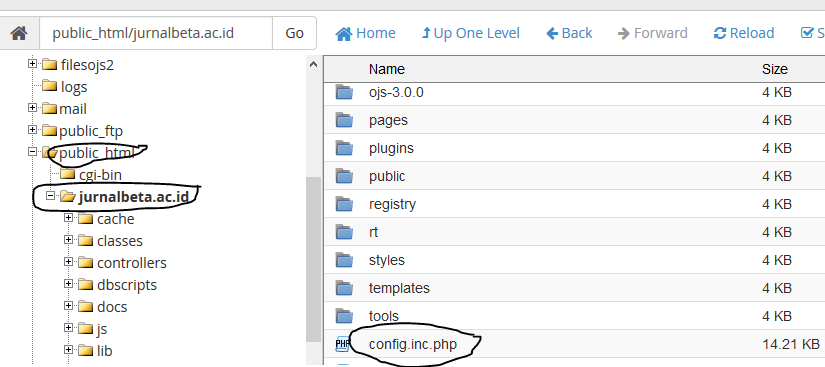
Task: Select docs folder in tree
Action: [112, 307]
